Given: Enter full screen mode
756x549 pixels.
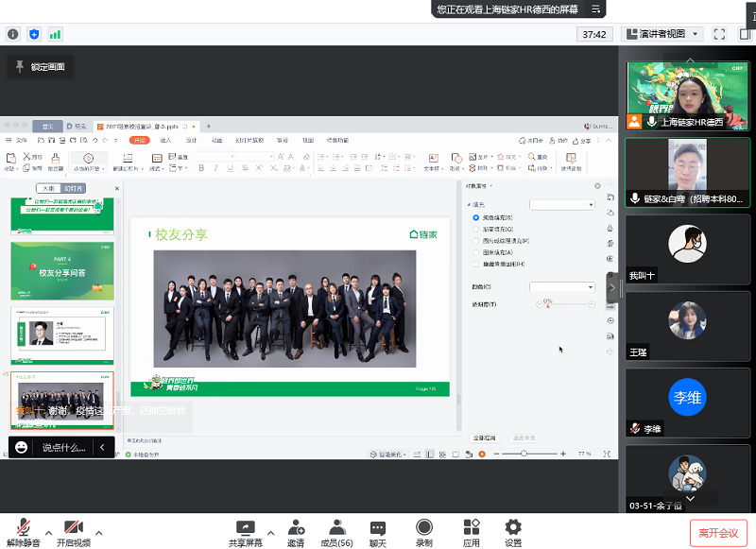Looking at the screenshot, I should click(x=719, y=34).
